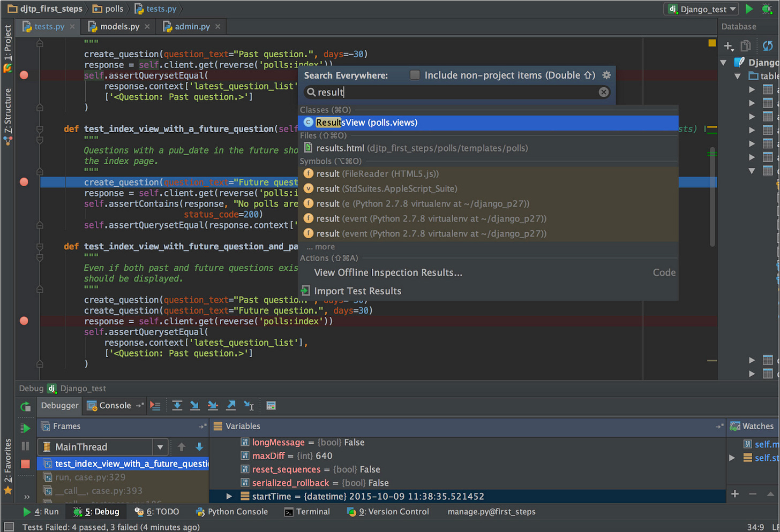The image size is (780, 532).
Task: Stop the debug session with red square
Action: point(25,463)
